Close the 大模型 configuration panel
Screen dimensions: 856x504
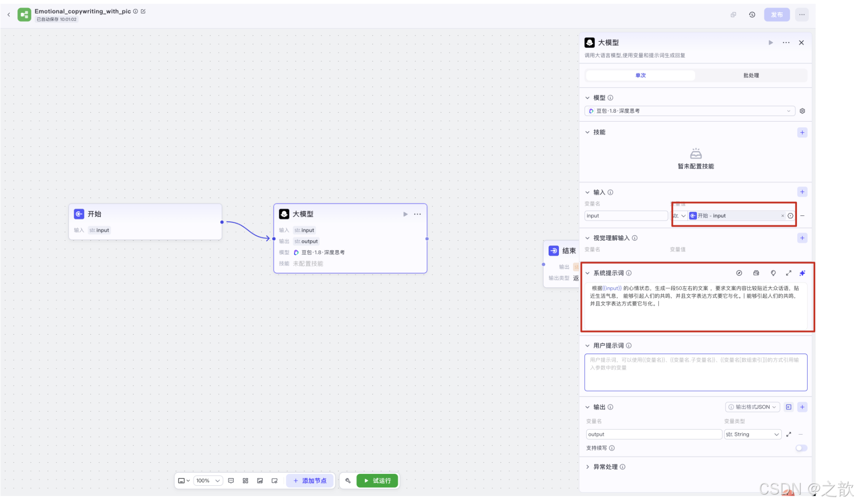pyautogui.click(x=802, y=43)
